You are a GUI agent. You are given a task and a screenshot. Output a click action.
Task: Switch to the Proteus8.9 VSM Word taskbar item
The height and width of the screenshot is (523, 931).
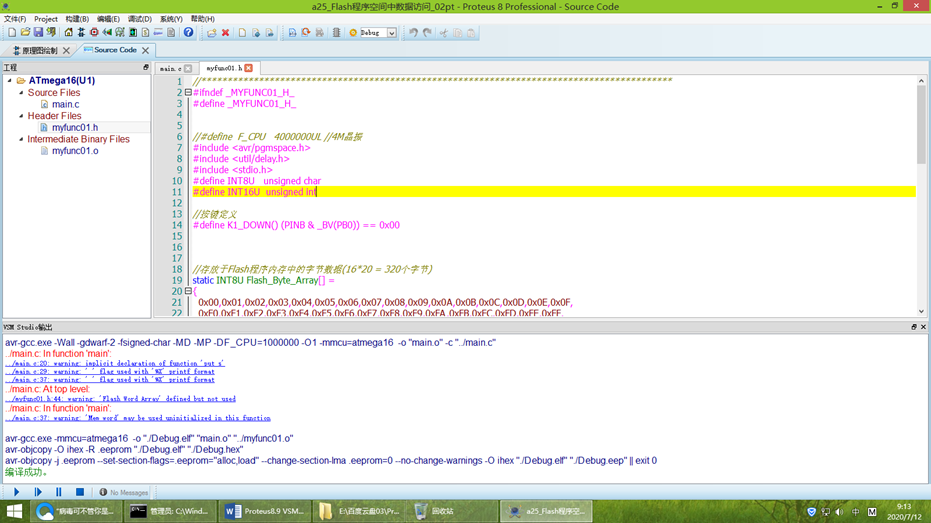tap(265, 511)
